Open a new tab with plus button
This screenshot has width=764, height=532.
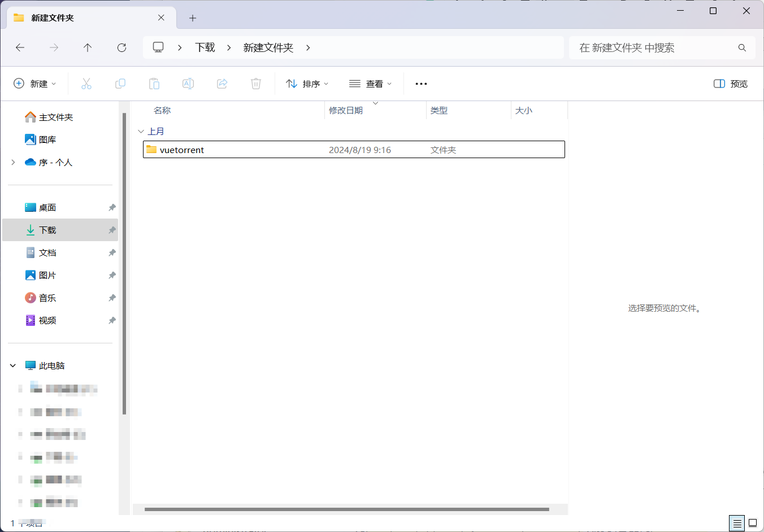(x=193, y=18)
